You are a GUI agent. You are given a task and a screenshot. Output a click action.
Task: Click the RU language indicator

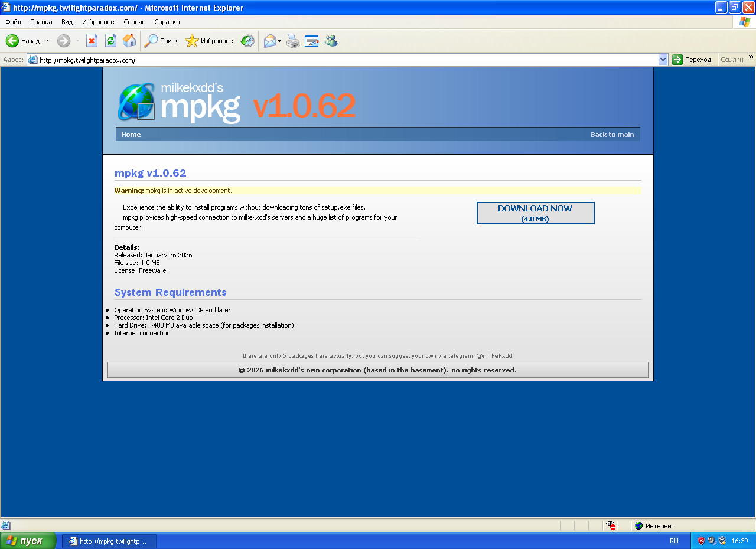(x=674, y=541)
